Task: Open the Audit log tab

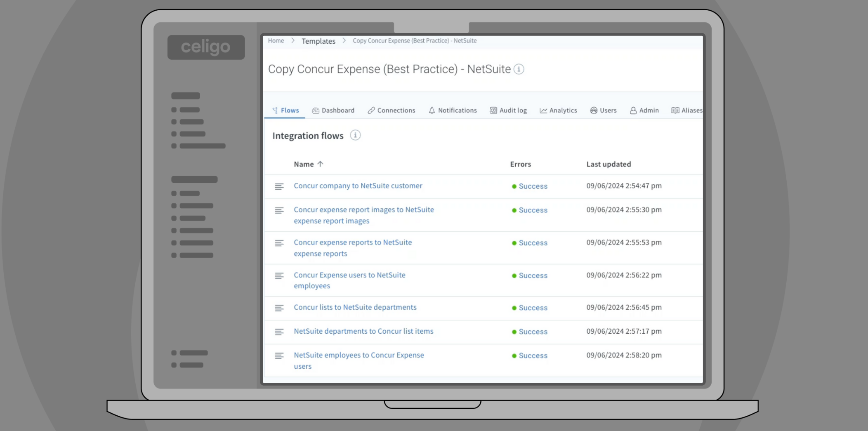Action: click(508, 110)
